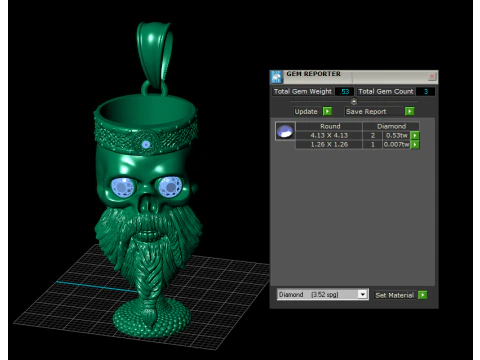This screenshot has width=480, height=360.
Task: Click the green arrow beside Update
Action: click(328, 111)
